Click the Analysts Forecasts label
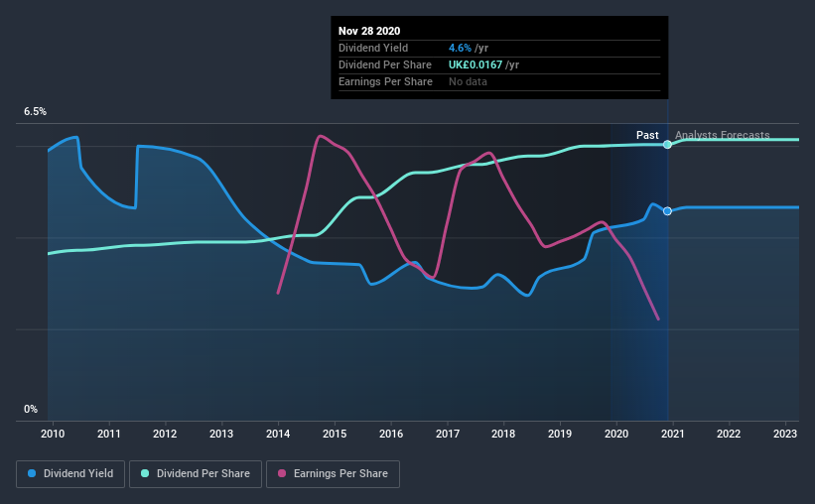This screenshot has height=504, width=815. pos(722,135)
